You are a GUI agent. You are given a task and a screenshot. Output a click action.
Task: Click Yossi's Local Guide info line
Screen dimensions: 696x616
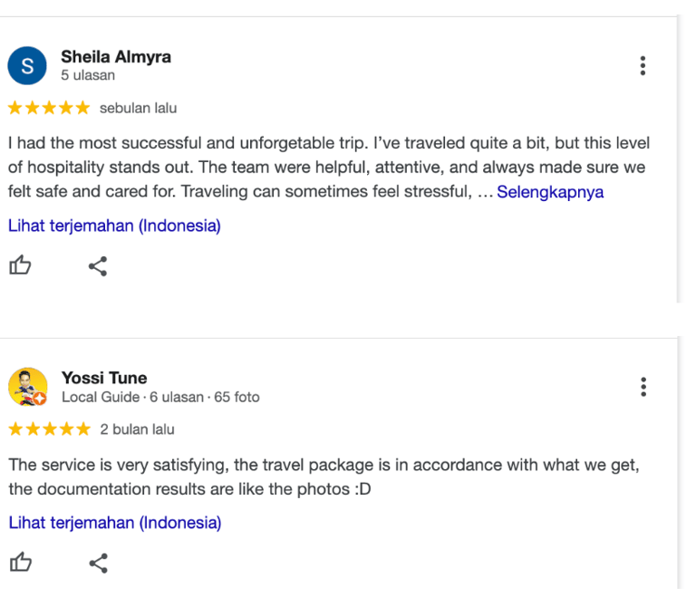160,398
